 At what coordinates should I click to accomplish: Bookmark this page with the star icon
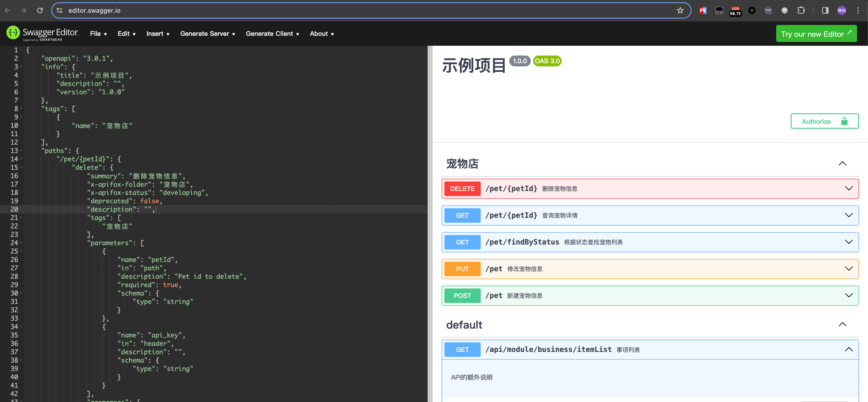pyautogui.click(x=680, y=10)
